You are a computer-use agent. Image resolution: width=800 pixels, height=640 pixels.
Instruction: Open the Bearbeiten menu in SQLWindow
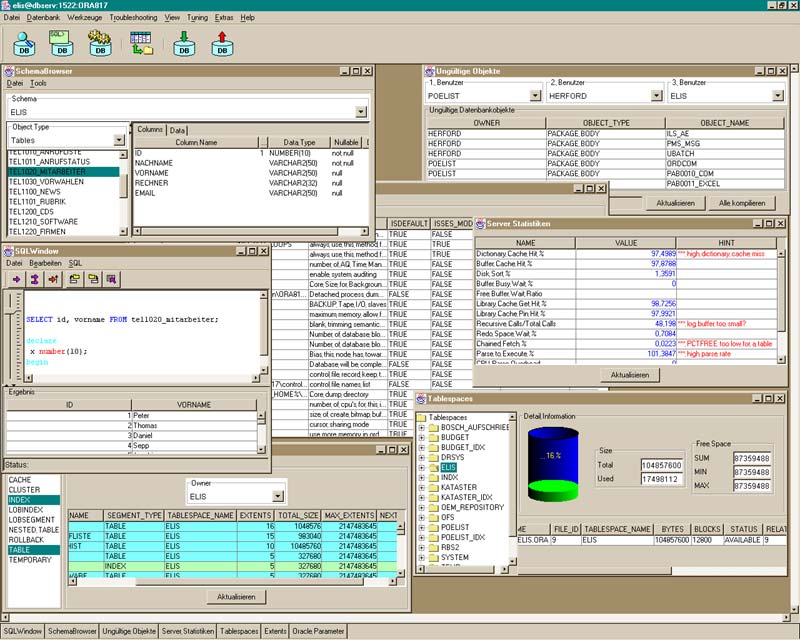point(45,263)
